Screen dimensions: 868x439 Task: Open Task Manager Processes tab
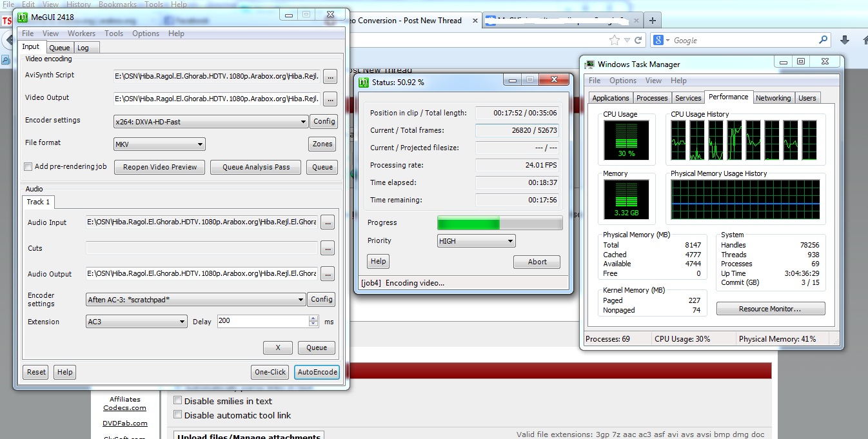[x=652, y=98]
